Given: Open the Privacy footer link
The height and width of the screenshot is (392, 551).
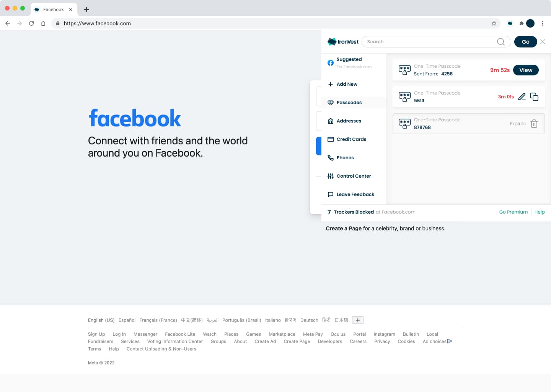Looking at the screenshot, I should [x=382, y=341].
